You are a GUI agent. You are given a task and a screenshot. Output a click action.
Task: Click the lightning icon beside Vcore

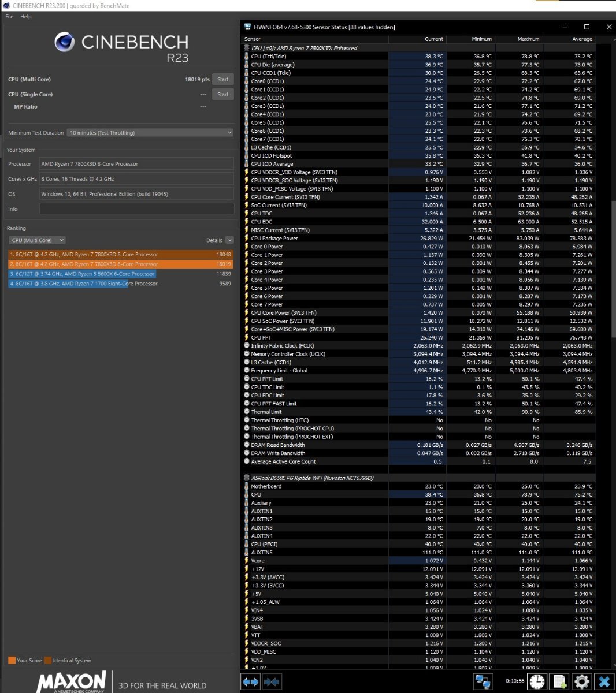(247, 561)
